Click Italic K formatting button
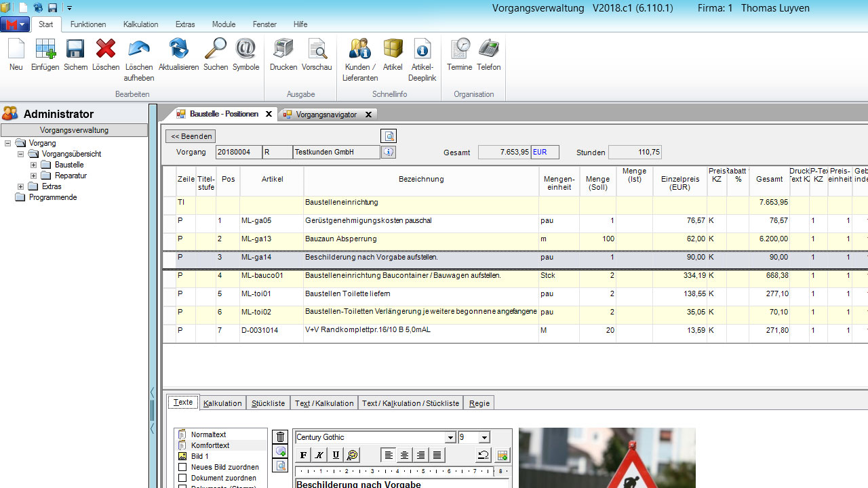Viewport: 868px width, 488px height. pos(319,455)
